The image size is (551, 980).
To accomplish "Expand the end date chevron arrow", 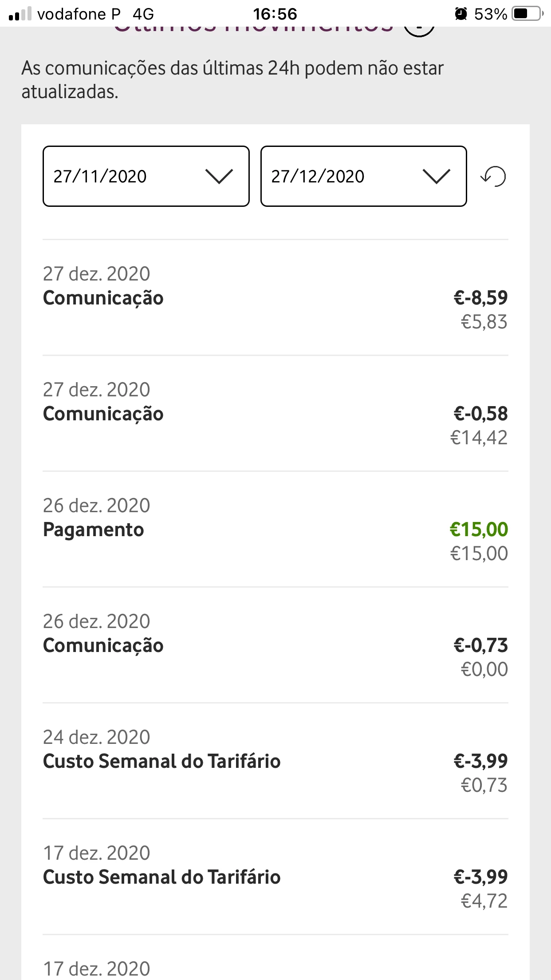I will [437, 176].
